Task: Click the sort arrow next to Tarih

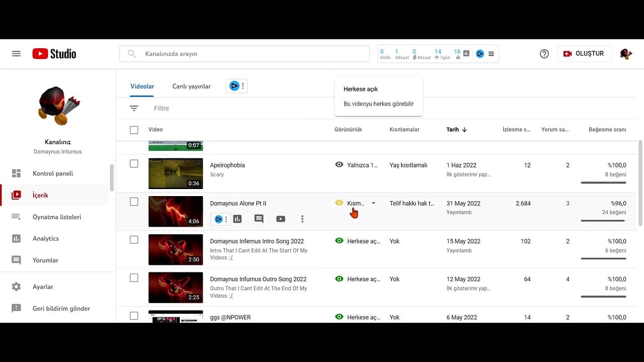Action: pos(464,130)
